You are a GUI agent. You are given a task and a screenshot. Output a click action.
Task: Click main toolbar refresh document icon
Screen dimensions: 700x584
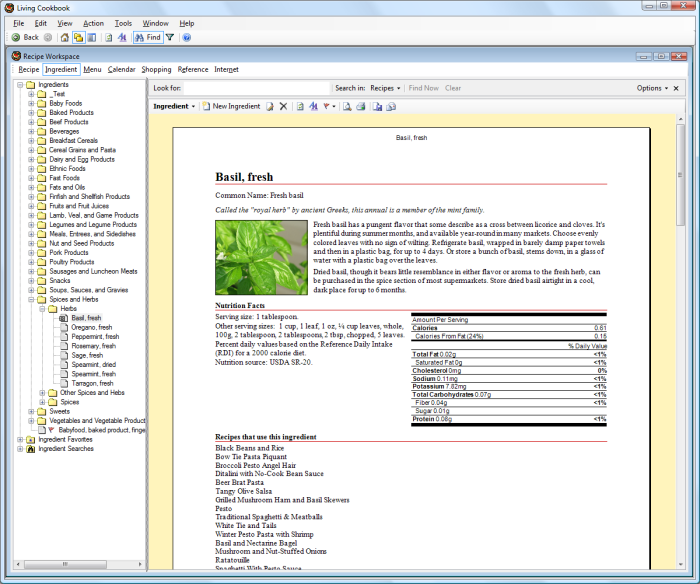click(108, 38)
